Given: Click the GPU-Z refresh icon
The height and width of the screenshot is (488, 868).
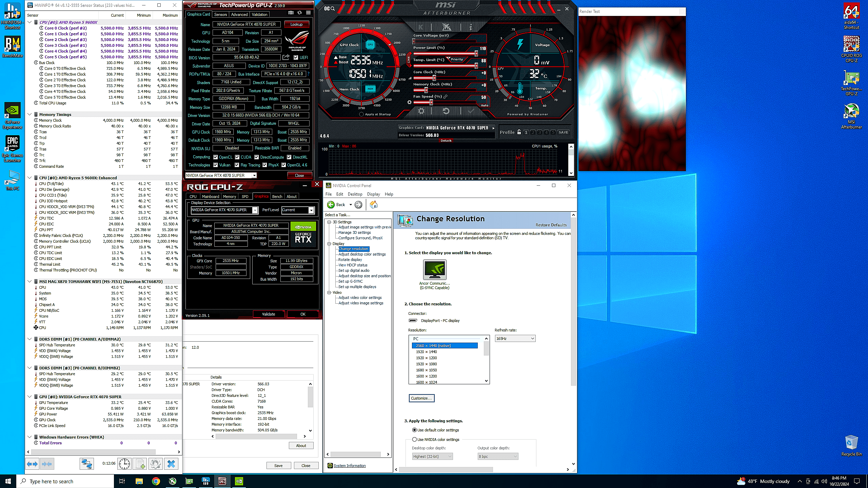Looking at the screenshot, I should pyautogui.click(x=299, y=13).
